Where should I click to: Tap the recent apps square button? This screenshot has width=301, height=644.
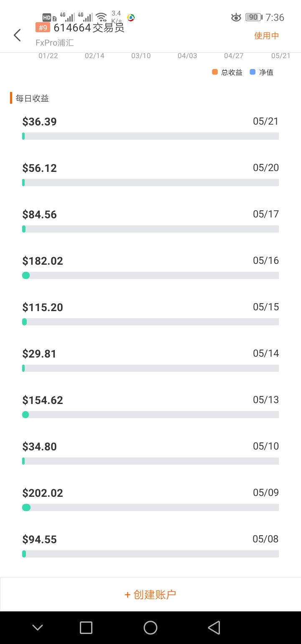pyautogui.click(x=86, y=627)
